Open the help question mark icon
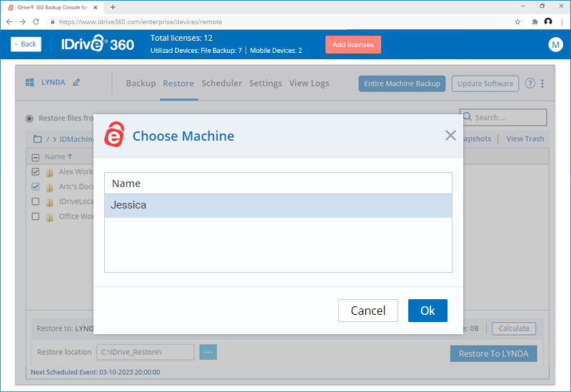 [x=530, y=84]
